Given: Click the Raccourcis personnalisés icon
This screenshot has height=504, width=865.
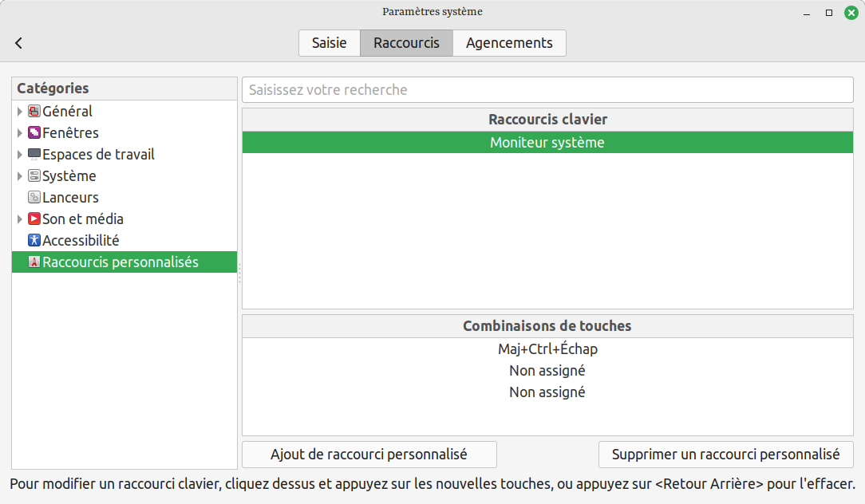Looking at the screenshot, I should (34, 262).
